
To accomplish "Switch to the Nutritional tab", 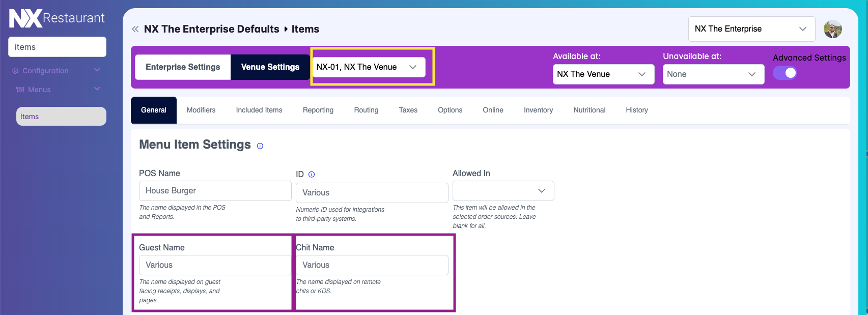I will [590, 110].
